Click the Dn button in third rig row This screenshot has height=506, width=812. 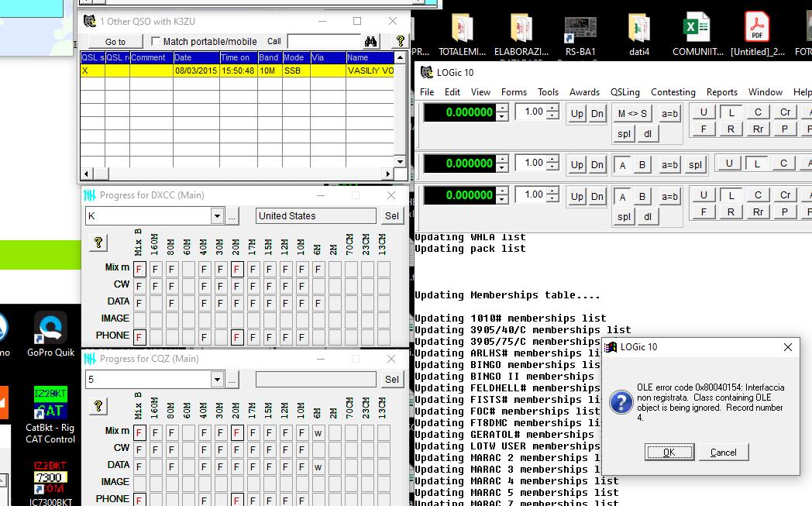597,197
